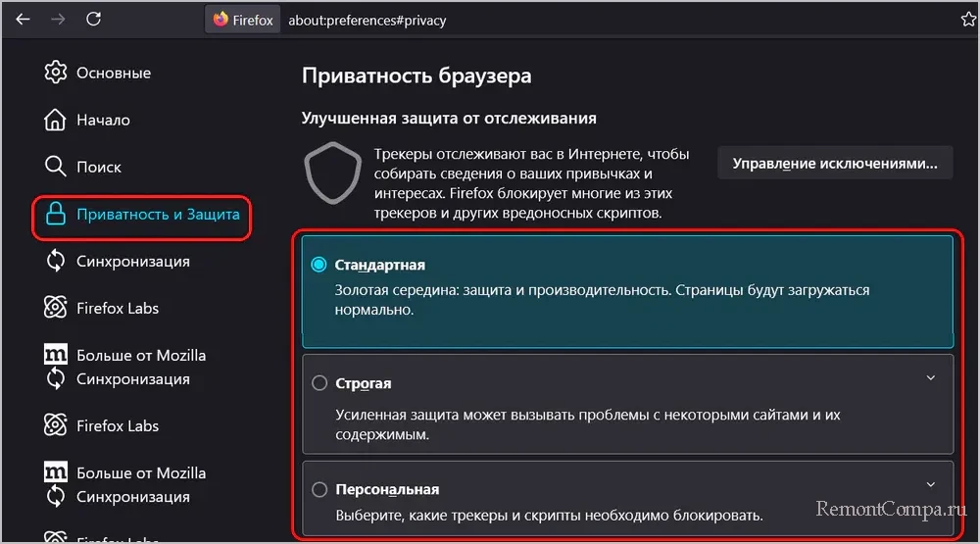The height and width of the screenshot is (544, 980).
Task: Expand the Строгая option details chevron
Action: tap(930, 378)
